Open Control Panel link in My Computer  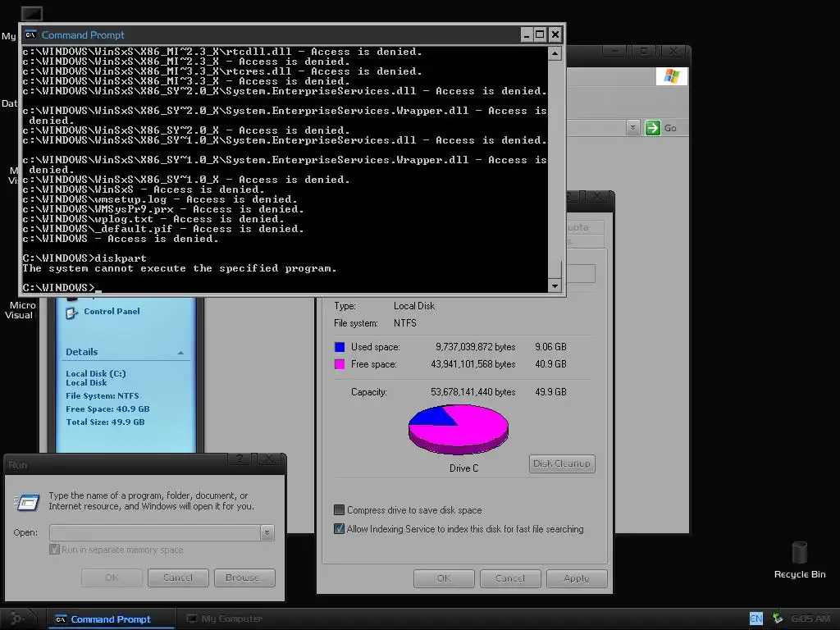112,311
